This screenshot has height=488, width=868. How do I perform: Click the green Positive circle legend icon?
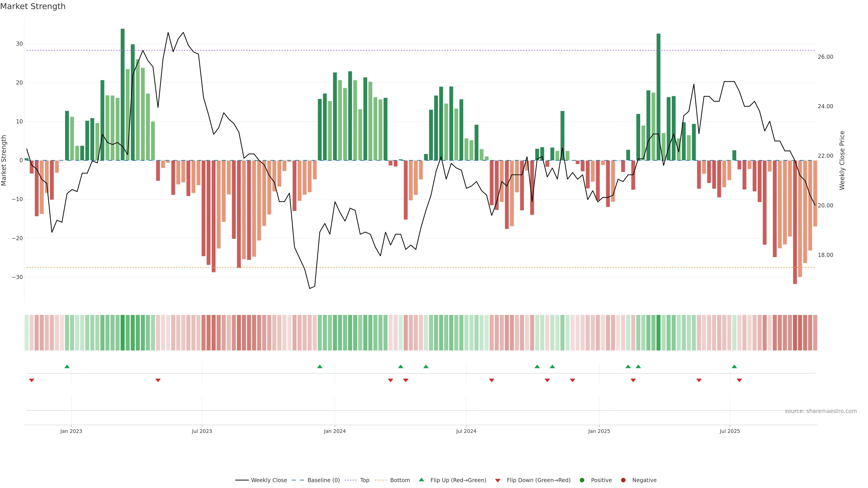point(582,480)
